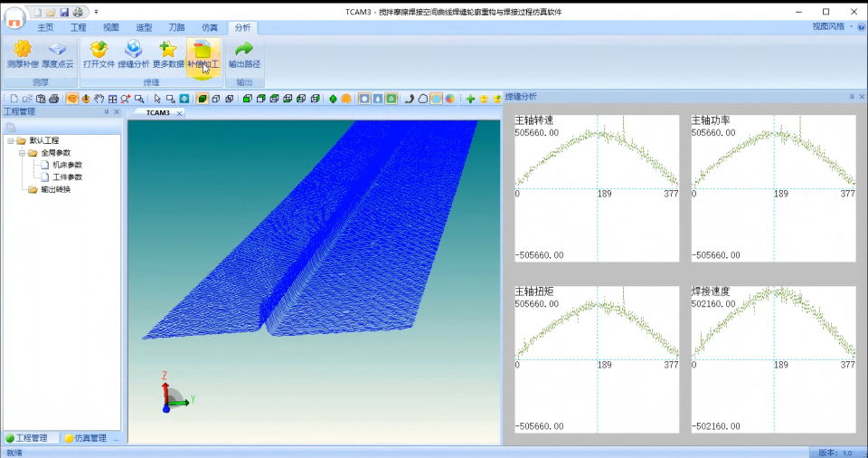Viewport: 868px width, 458px height.
Task: Click the 主轴转速 chart
Action: tap(597, 188)
